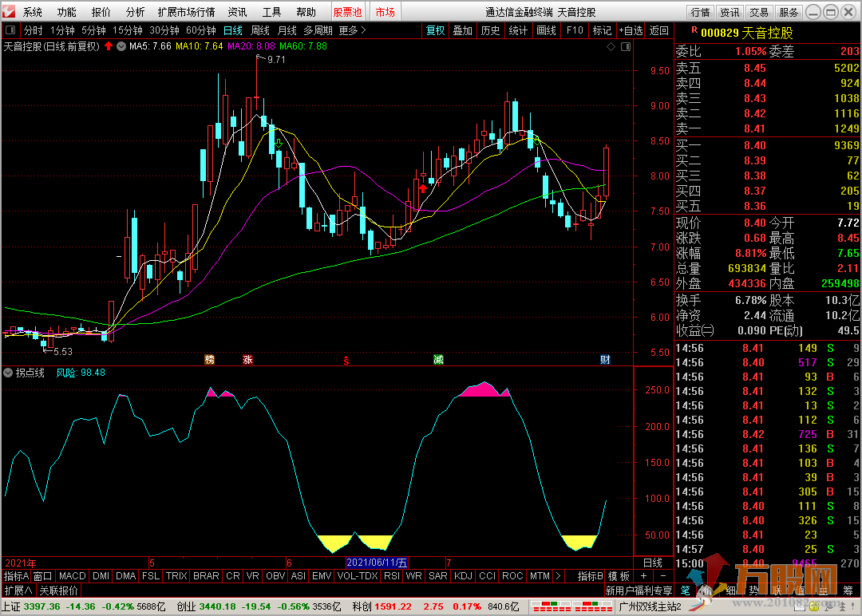
Task: Click the 涨 event marker on chart
Action: [248, 360]
